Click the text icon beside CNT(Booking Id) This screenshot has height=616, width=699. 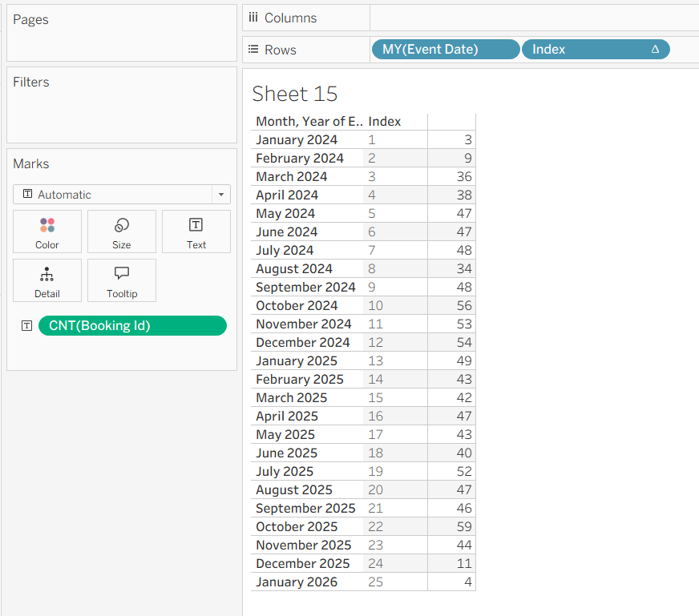coord(27,326)
